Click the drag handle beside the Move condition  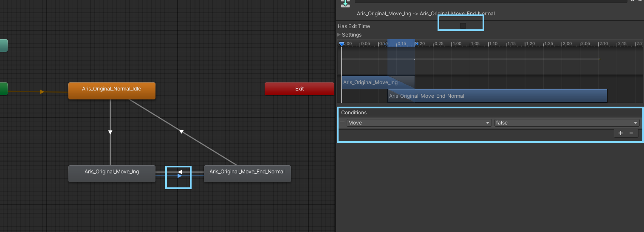coord(342,123)
